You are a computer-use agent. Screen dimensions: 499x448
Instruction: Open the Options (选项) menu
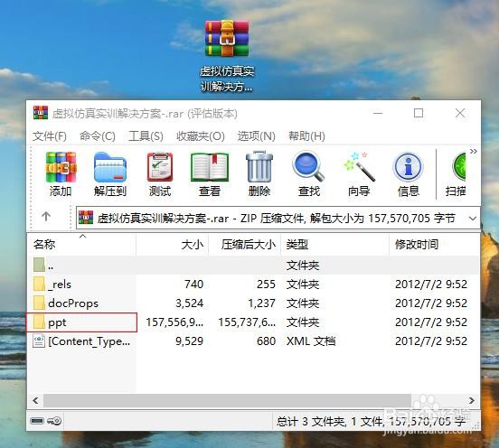(x=257, y=136)
